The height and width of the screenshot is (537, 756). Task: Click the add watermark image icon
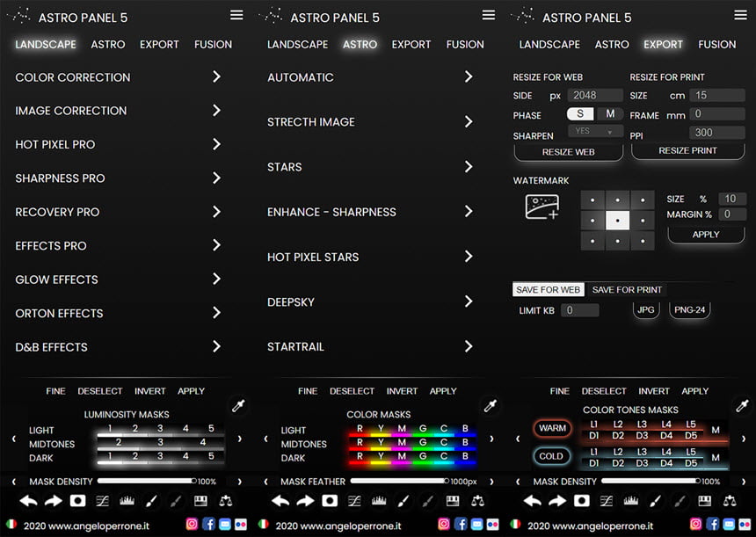542,207
